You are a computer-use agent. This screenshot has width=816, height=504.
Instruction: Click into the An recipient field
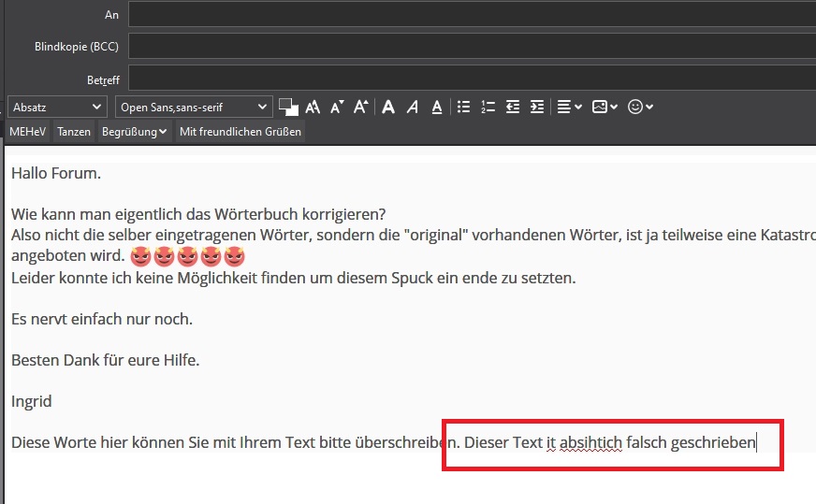tap(472, 15)
